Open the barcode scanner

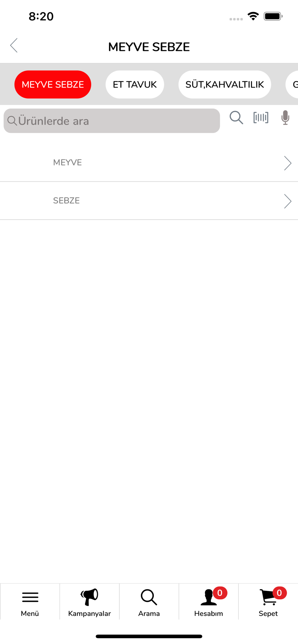click(x=261, y=118)
